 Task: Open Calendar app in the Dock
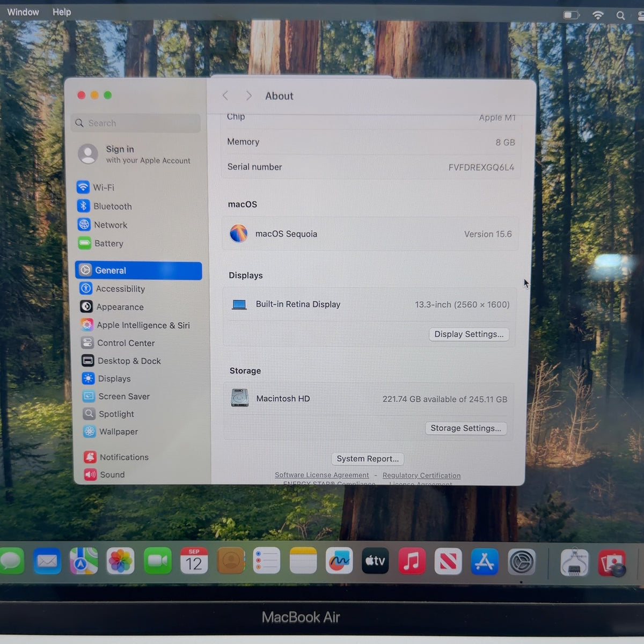[x=194, y=561]
